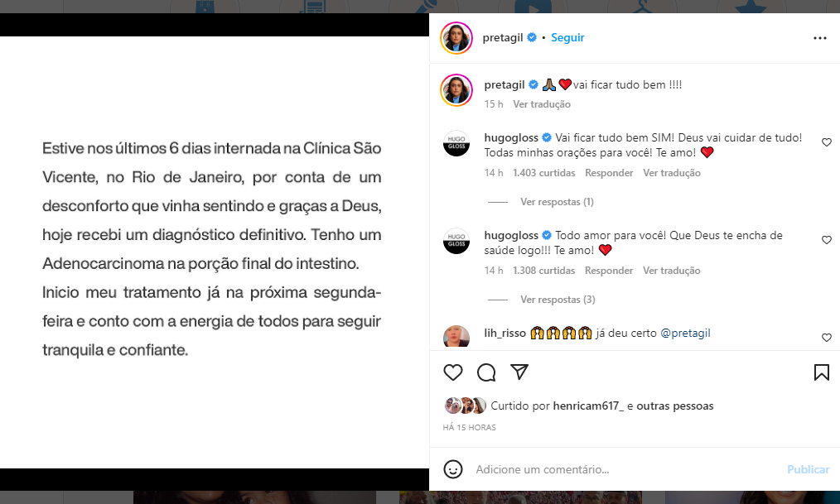
Task: Save post with bookmark icon
Action: point(821,372)
